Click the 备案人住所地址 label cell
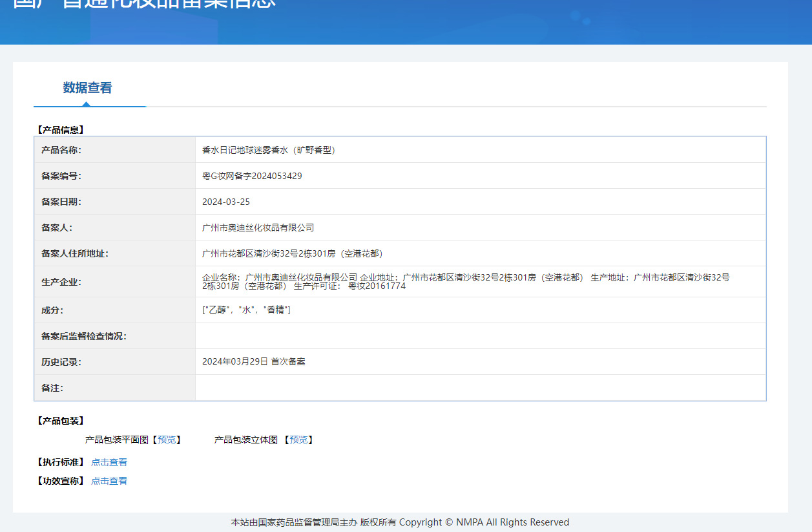This screenshot has width=812, height=532. click(x=115, y=253)
